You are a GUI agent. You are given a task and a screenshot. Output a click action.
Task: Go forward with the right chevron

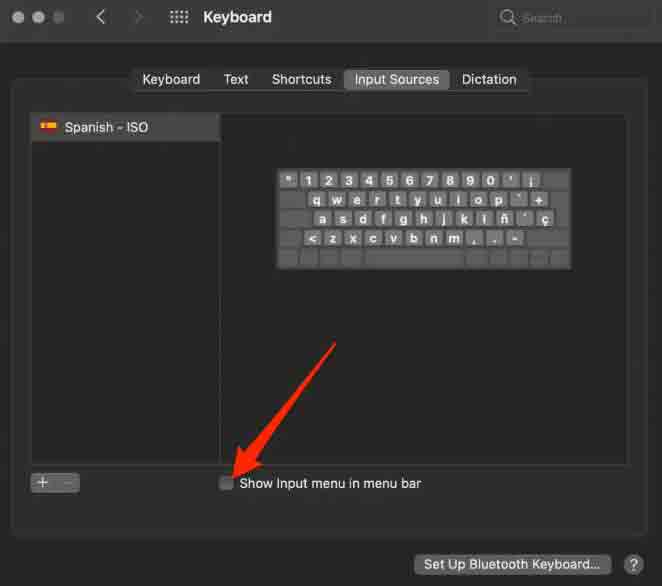pyautogui.click(x=138, y=17)
